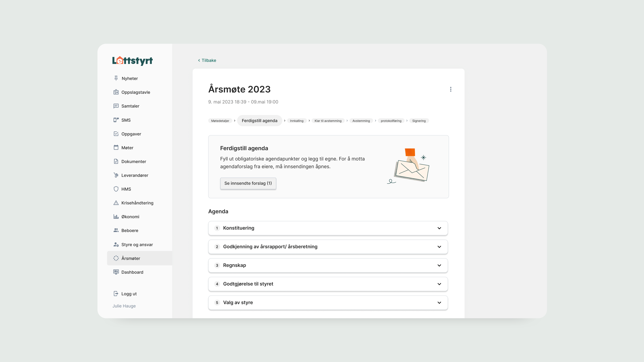Open the SMS icon in sidebar
644x362 pixels.
pos(116,120)
